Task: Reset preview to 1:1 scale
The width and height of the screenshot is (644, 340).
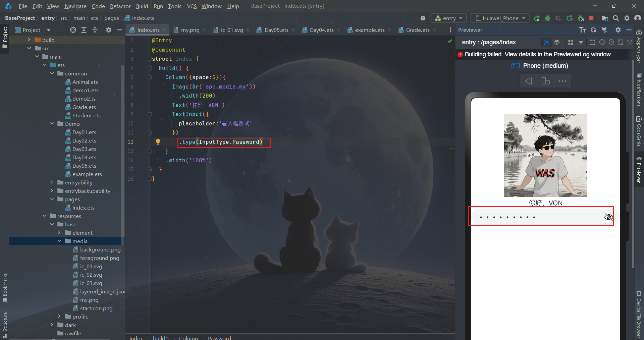Action: coord(630,42)
